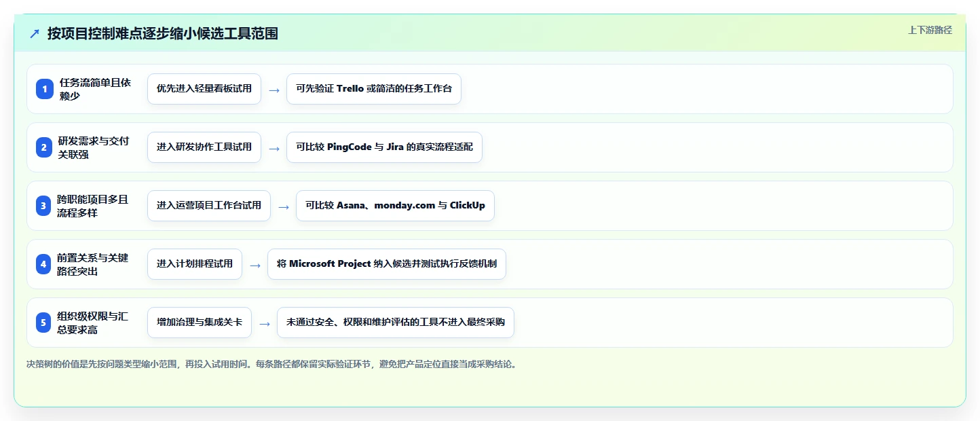Click the PingCode 与 Jira comparison box
Image resolution: width=980 pixels, height=421 pixels.
point(384,147)
